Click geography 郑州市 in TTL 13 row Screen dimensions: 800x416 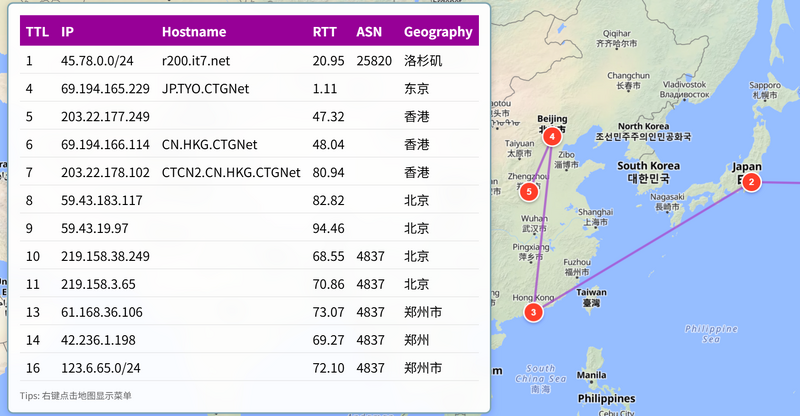pyautogui.click(x=423, y=312)
